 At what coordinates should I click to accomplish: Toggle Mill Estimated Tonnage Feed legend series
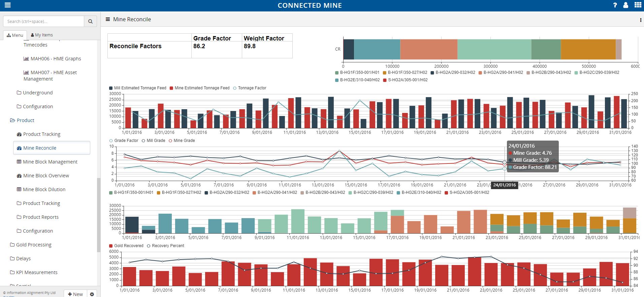pyautogui.click(x=138, y=88)
